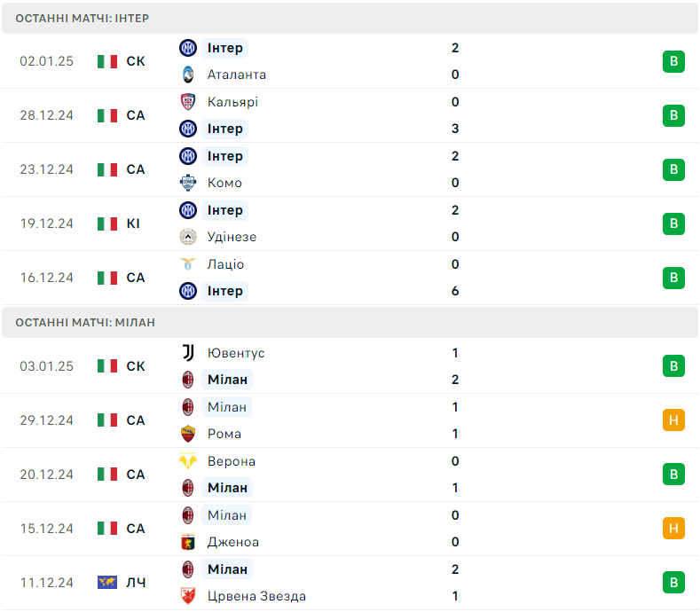This screenshot has width=700, height=612.
Task: Click the Champions League flag icon
Action: coord(107,583)
